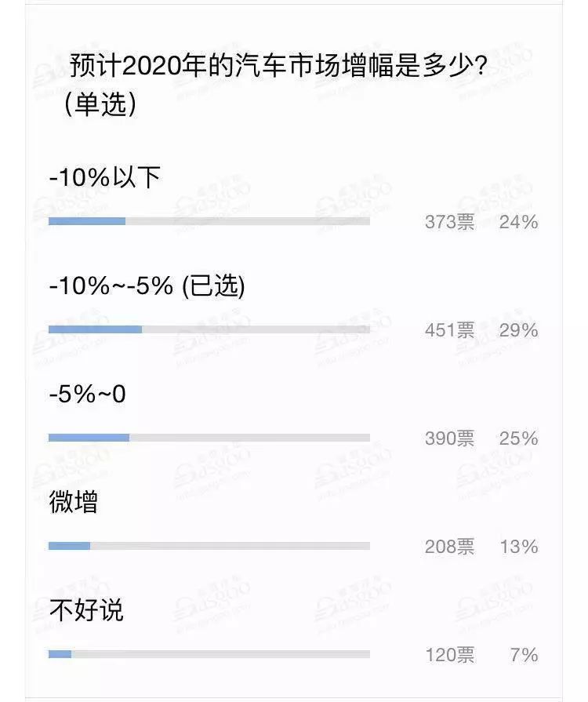Pick the -5%~0 poll option
This screenshot has width=588, height=702.
[x=87, y=394]
